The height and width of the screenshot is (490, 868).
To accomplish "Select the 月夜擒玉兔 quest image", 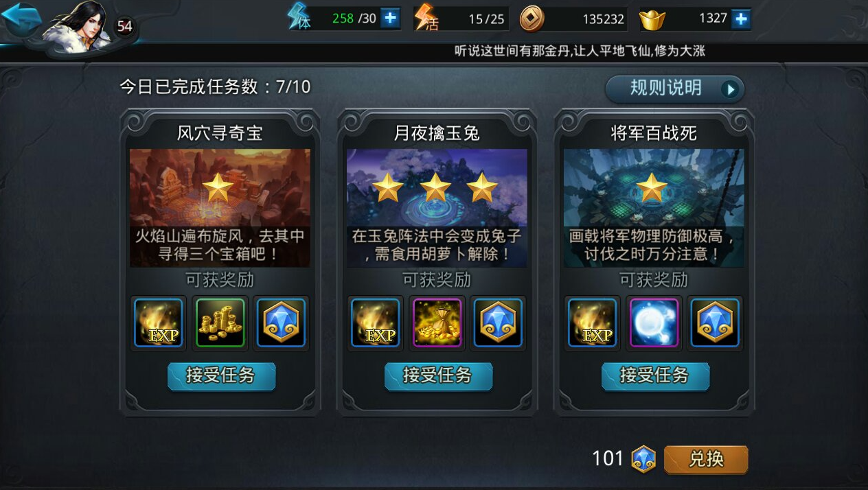I will pos(437,208).
